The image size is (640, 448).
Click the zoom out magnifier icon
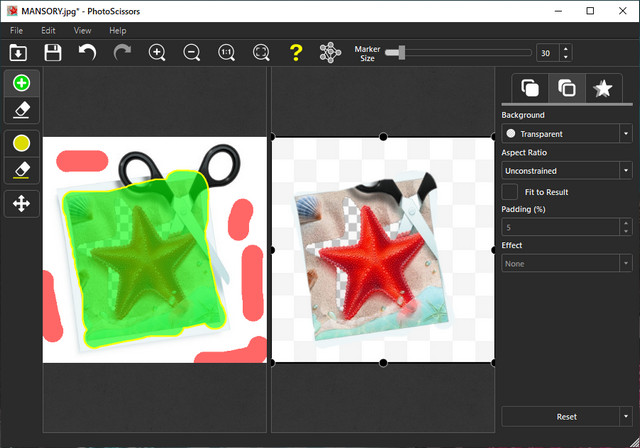pos(192,52)
